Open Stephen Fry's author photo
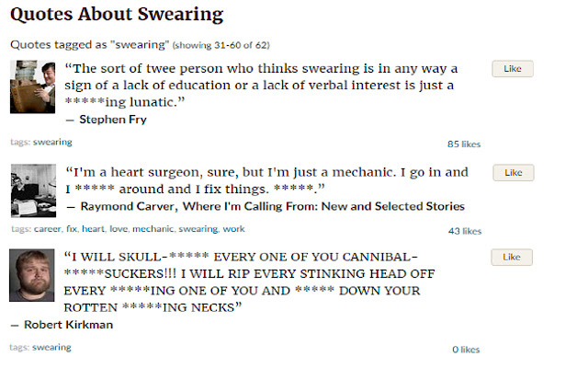 tap(33, 86)
